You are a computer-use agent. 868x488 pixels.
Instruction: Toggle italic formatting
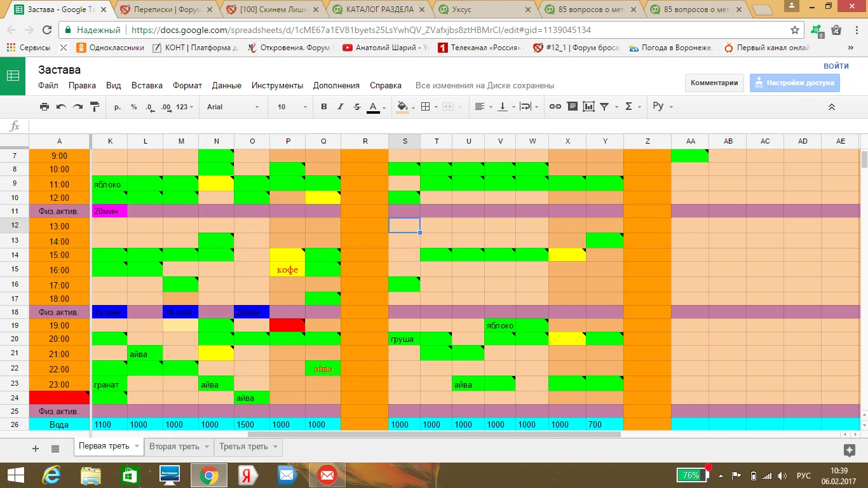[x=341, y=107]
